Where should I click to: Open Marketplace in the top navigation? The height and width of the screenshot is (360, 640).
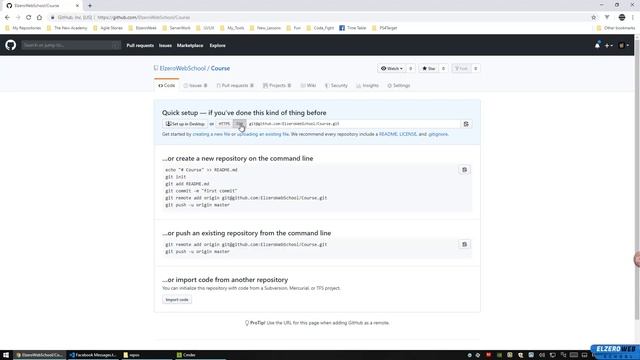(x=190, y=45)
